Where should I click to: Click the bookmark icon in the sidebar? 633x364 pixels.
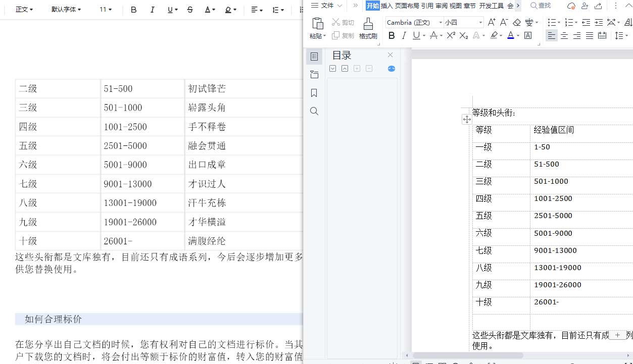314,93
